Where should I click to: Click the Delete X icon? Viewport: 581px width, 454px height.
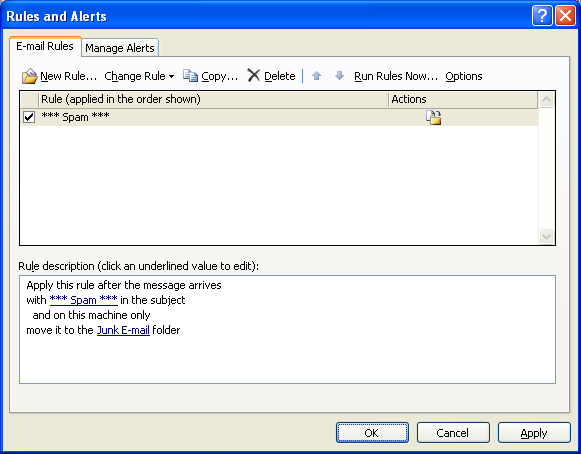pyautogui.click(x=253, y=75)
